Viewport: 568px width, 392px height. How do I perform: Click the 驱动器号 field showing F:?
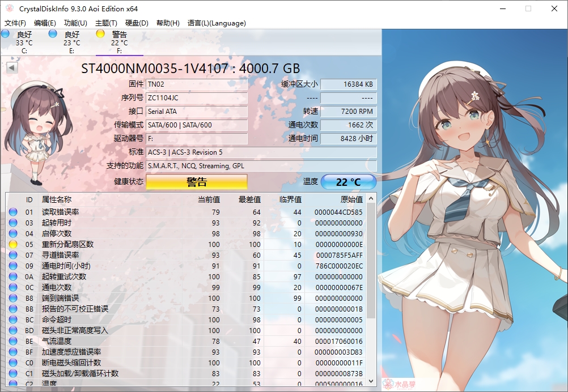(197, 139)
